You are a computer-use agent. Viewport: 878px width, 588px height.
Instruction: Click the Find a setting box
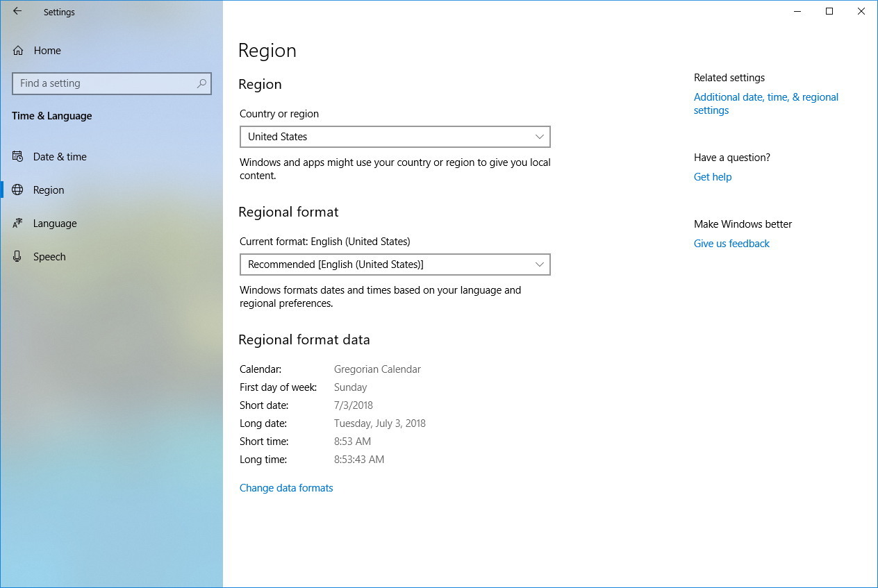[x=111, y=83]
